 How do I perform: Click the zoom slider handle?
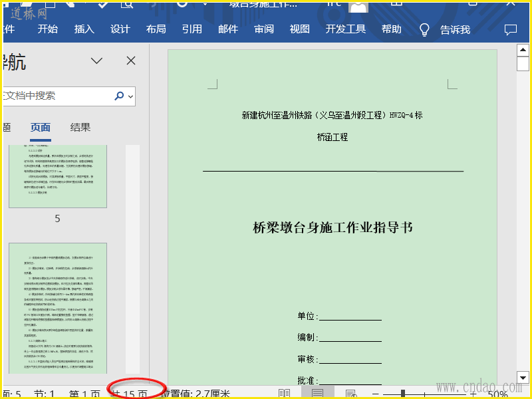click(403, 394)
